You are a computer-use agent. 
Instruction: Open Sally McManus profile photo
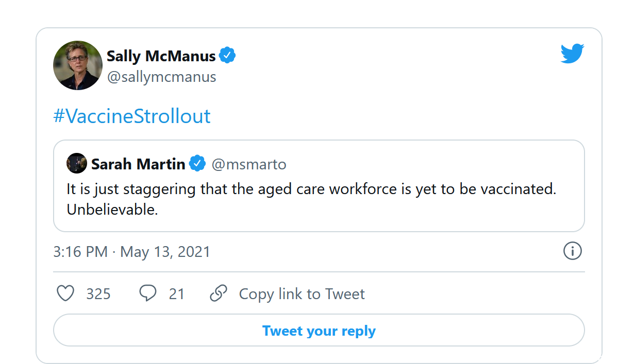click(x=78, y=65)
